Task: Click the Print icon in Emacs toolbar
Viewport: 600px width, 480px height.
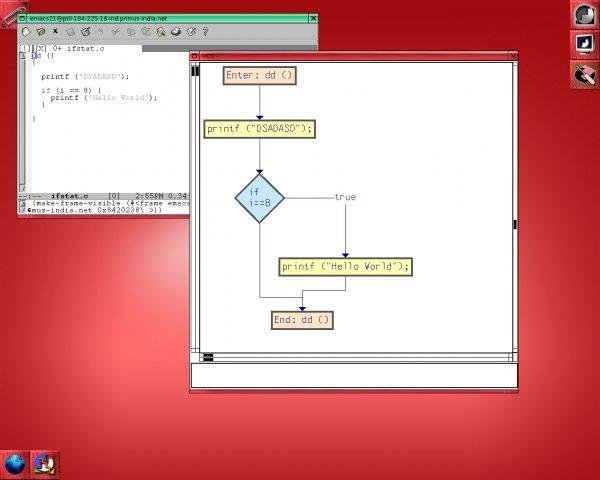Action: click(176, 32)
